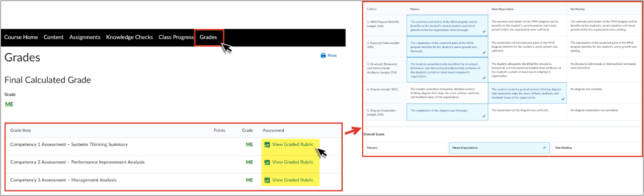Select Mastery cell for Diagram Explanation
The width and height of the screenshot is (644, 196).
[x=447, y=112]
